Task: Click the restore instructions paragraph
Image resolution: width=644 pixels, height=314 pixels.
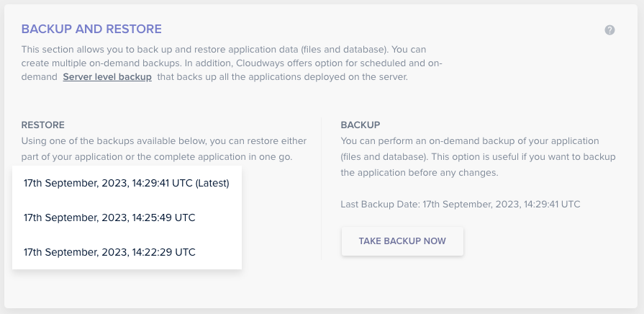Action: [x=164, y=149]
